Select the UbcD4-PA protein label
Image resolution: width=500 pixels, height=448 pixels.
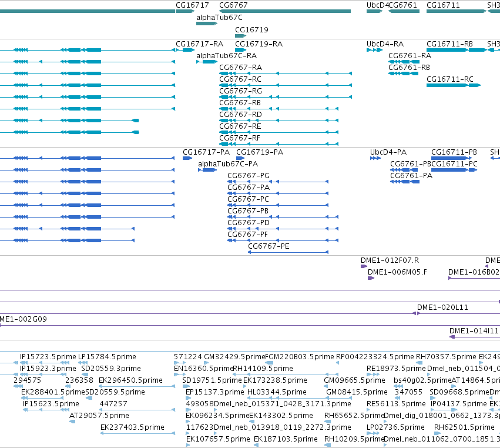pos(388,152)
